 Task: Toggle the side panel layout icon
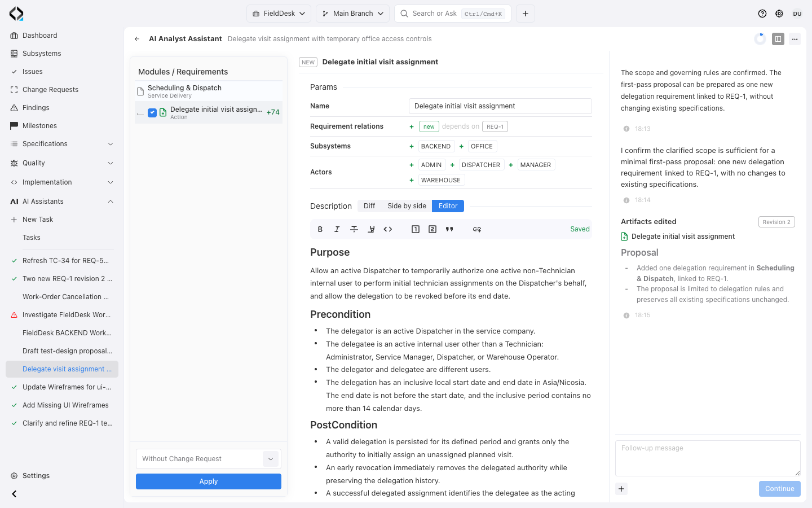point(778,39)
